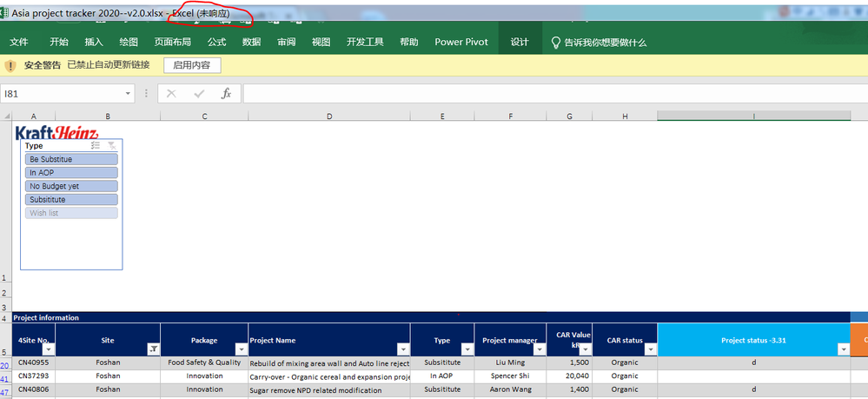868x399 pixels.
Task: Toggle multi-select mode in Type slicer
Action: click(x=96, y=145)
